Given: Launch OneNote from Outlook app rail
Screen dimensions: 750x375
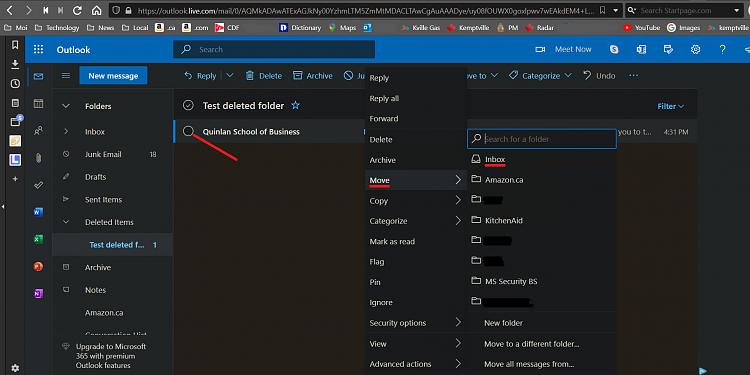Looking at the screenshot, I should point(38,294).
